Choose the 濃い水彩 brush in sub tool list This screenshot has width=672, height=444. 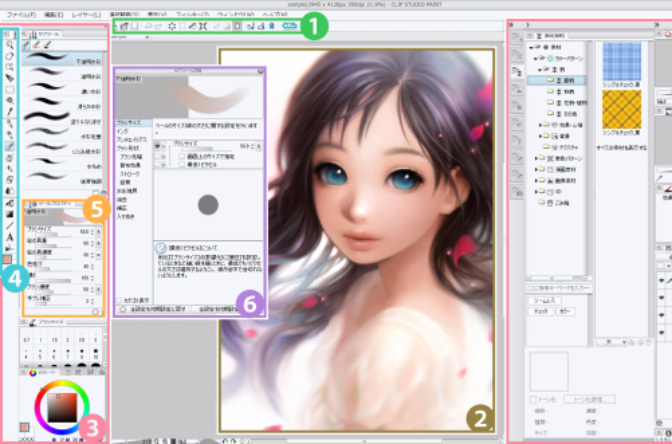pyautogui.click(x=63, y=88)
